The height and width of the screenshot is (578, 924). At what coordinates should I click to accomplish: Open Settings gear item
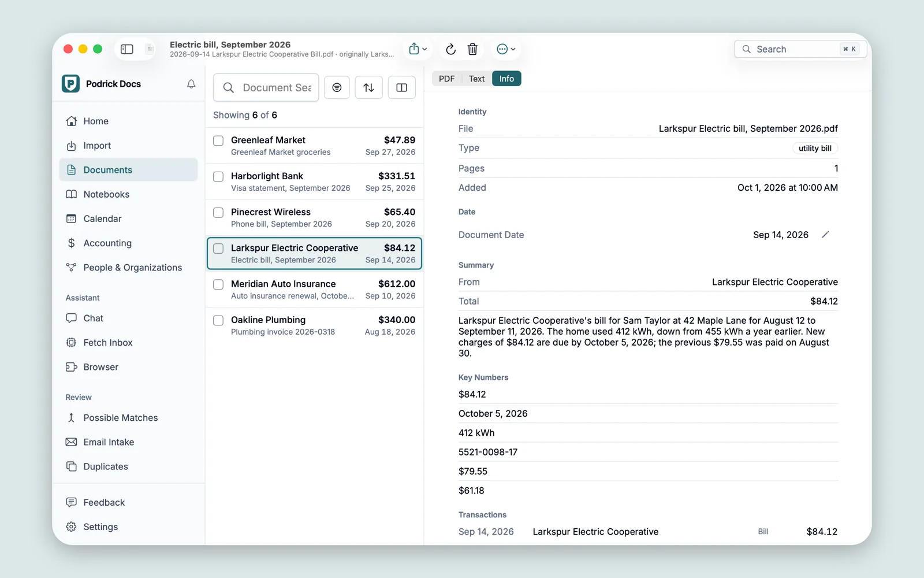click(x=128, y=527)
